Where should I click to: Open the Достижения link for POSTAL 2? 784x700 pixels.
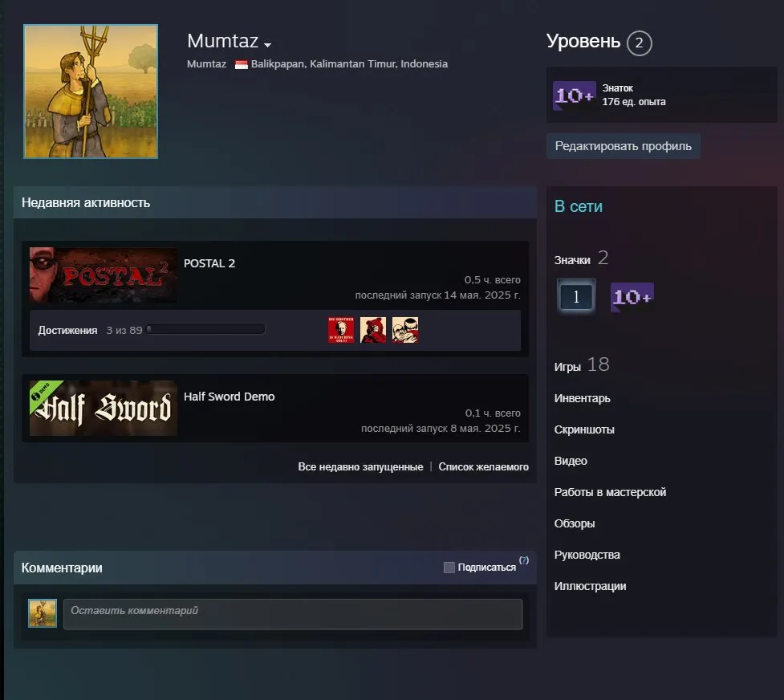coord(67,330)
